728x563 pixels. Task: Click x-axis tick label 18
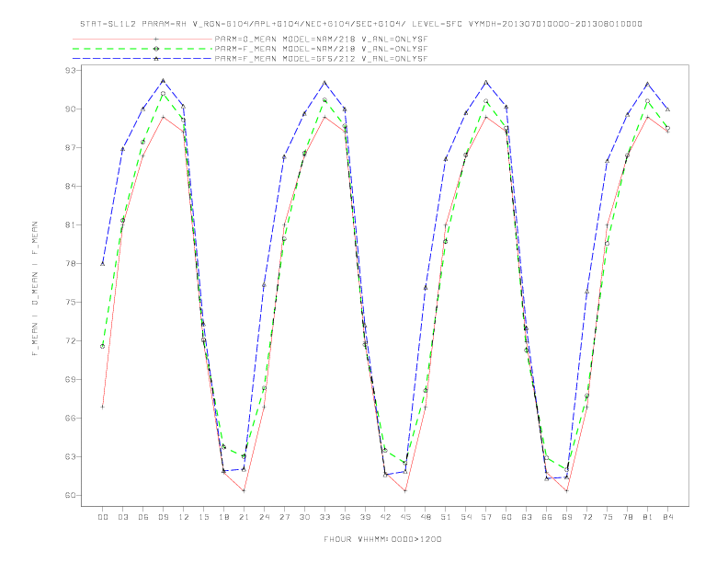[223, 517]
